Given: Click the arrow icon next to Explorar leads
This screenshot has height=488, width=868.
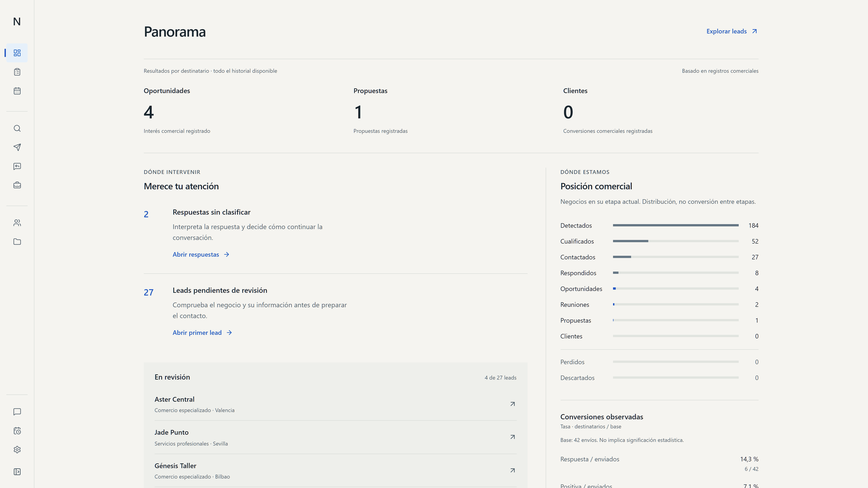Looking at the screenshot, I should pyautogui.click(x=755, y=31).
